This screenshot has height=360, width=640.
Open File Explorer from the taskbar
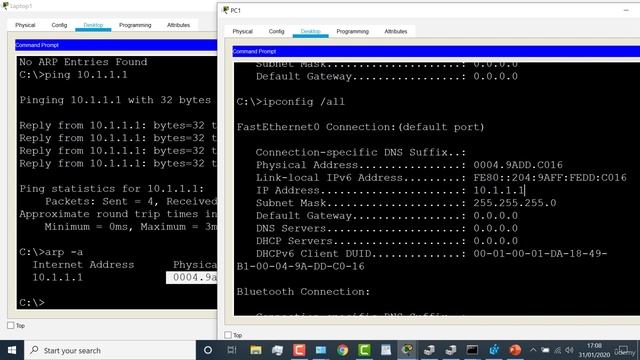256,350
